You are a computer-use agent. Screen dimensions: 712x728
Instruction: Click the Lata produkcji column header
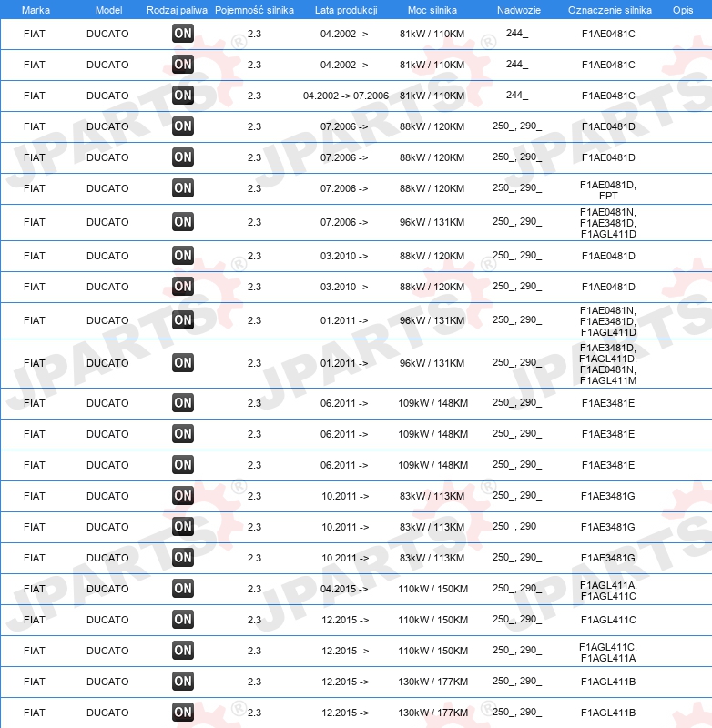[346, 10]
